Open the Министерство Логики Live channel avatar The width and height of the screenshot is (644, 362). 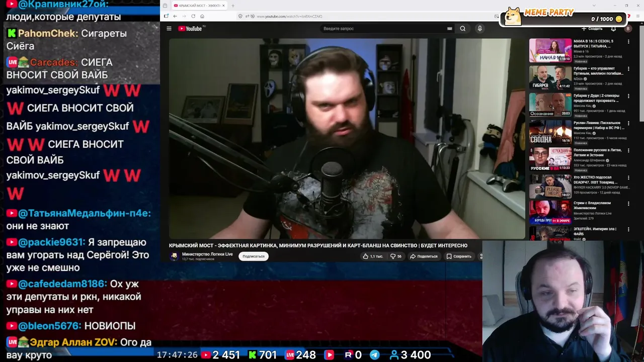[174, 256]
